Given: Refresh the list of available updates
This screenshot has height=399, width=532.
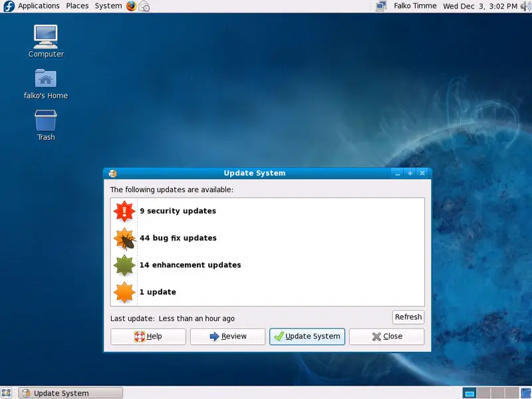Looking at the screenshot, I should tap(408, 317).
